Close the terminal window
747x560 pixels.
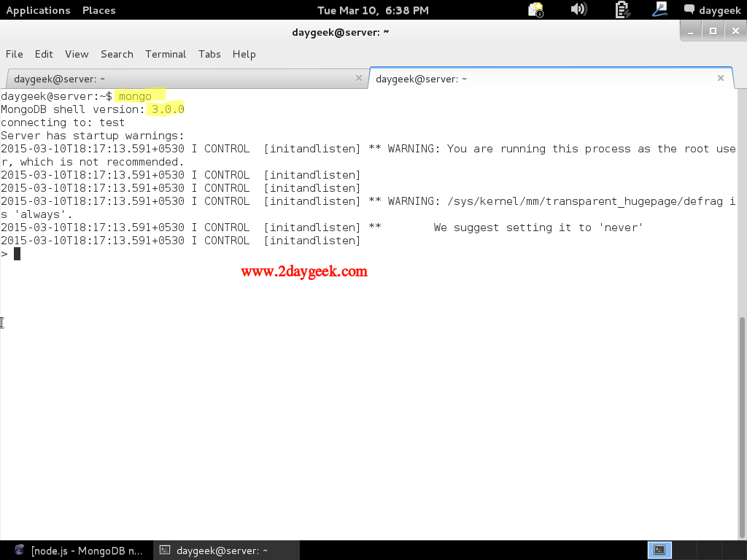pyautogui.click(x=735, y=31)
